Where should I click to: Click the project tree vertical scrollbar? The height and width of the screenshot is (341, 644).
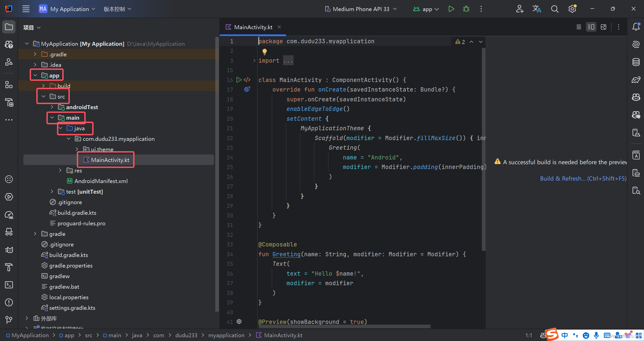click(217, 174)
